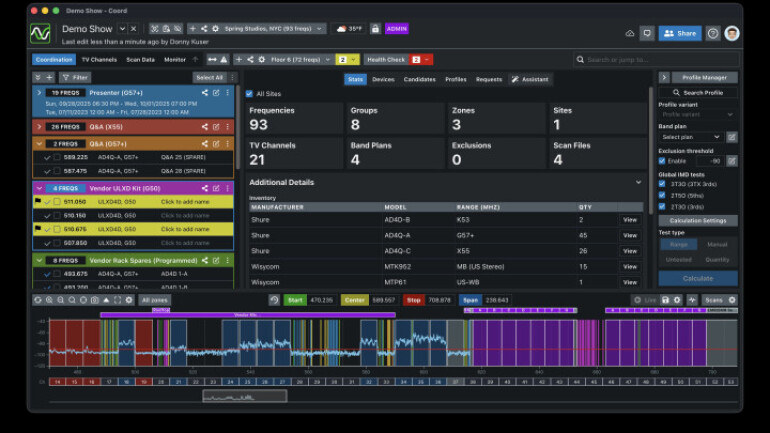Collapse the Additional Details section
Image resolution: width=770 pixels, height=433 pixels.
coord(638,182)
